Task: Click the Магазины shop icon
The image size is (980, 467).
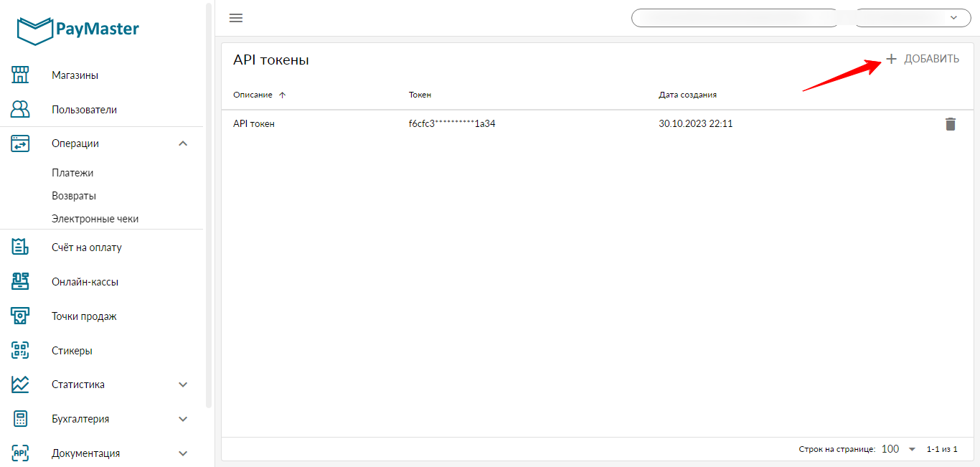Action: click(20, 75)
